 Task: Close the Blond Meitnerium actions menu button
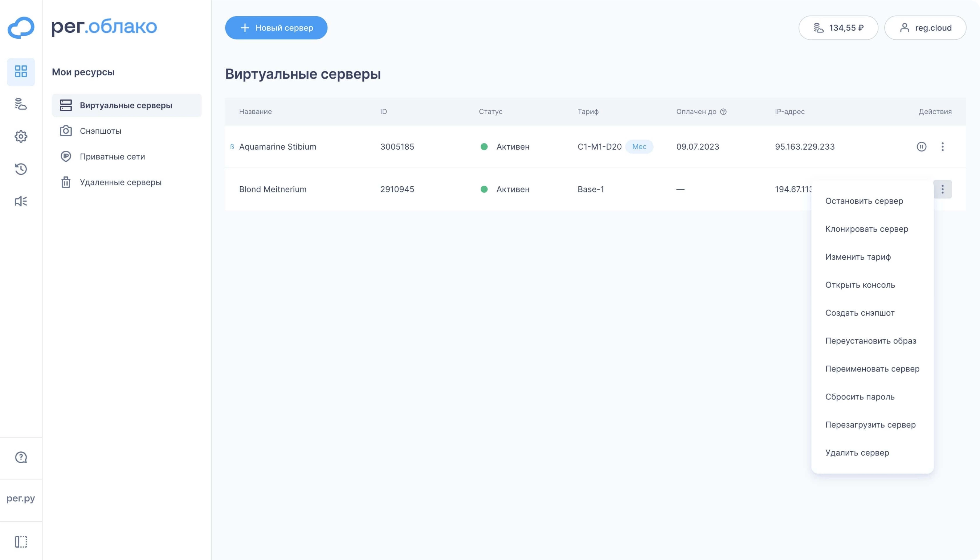click(x=942, y=189)
